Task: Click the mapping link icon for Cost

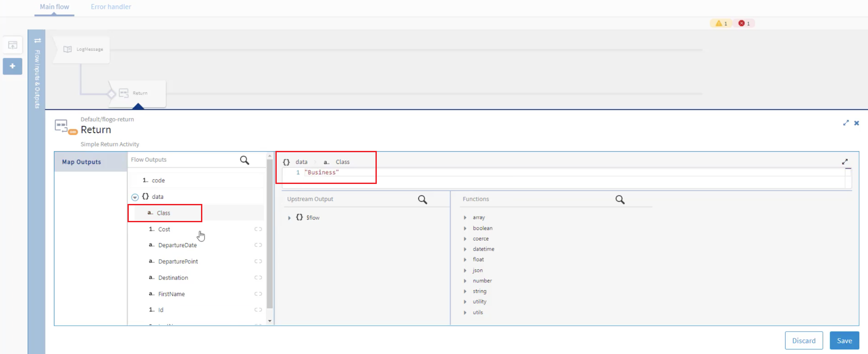Action: point(258,229)
